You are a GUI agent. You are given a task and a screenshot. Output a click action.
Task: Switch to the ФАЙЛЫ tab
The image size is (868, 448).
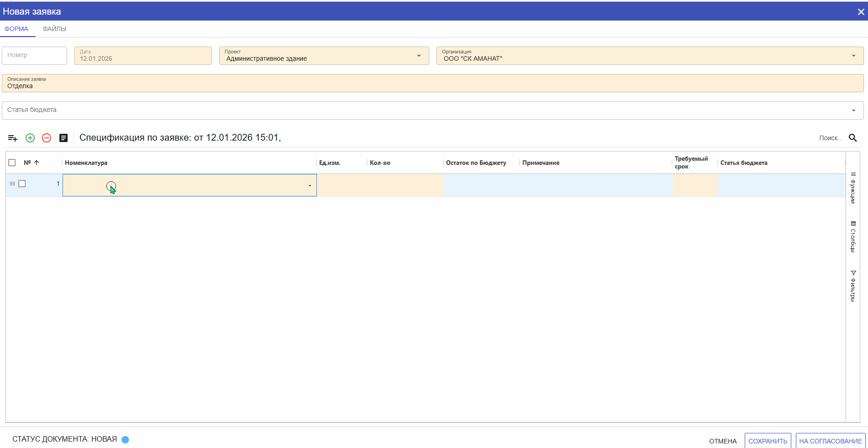(54, 29)
